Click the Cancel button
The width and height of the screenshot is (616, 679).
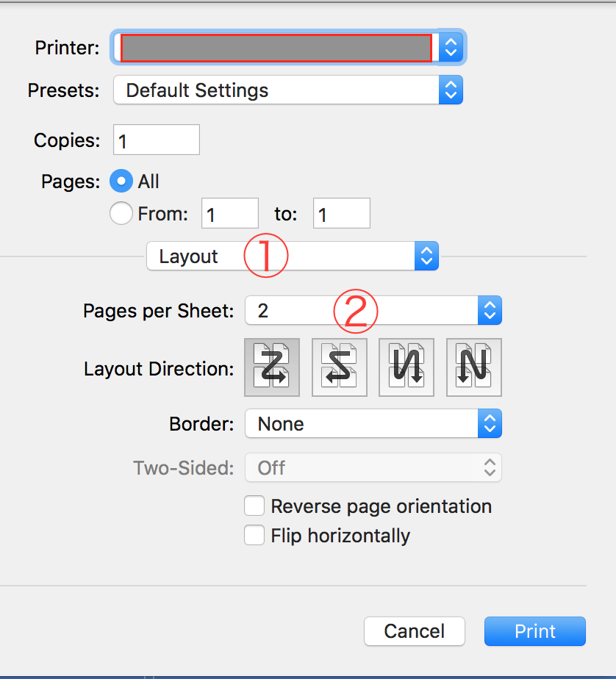(414, 631)
